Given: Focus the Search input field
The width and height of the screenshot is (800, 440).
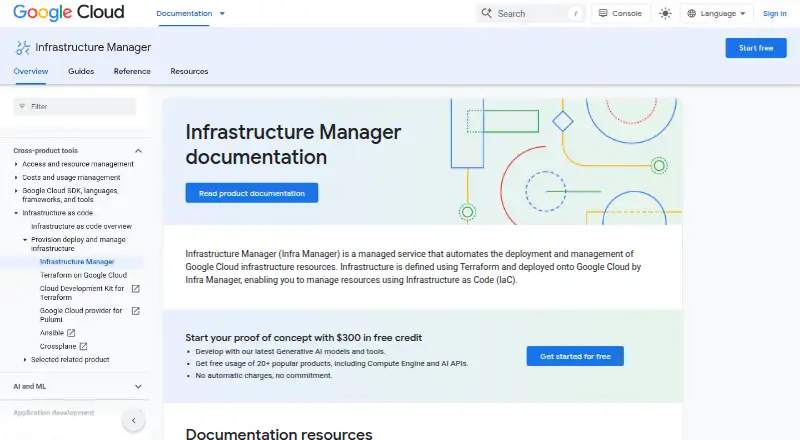Looking at the screenshot, I should click(x=530, y=14).
